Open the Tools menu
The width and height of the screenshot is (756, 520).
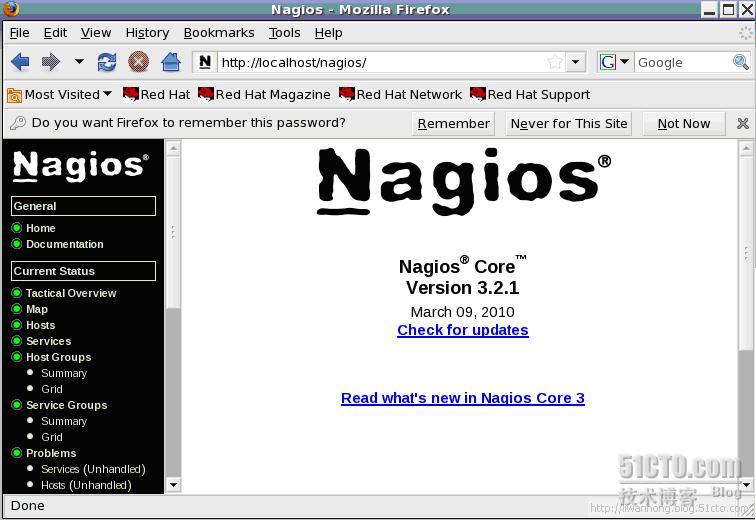click(284, 33)
